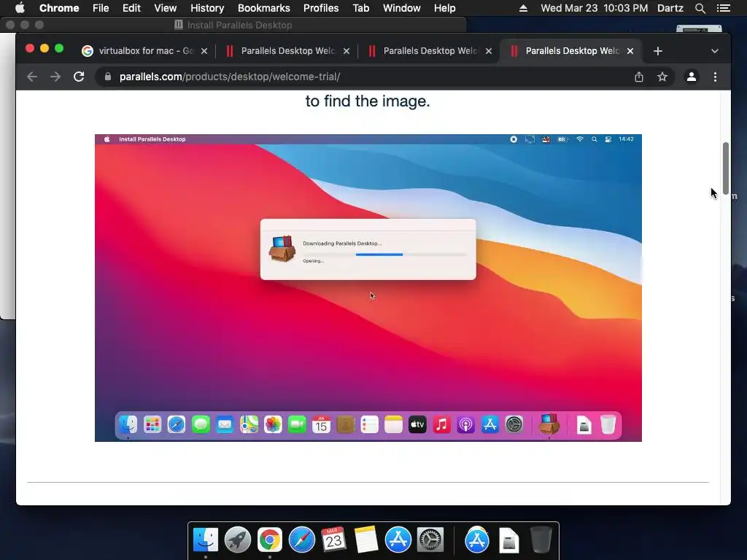Click the drive icon on the desktop
Screen dimensions: 747x560
point(699,28)
